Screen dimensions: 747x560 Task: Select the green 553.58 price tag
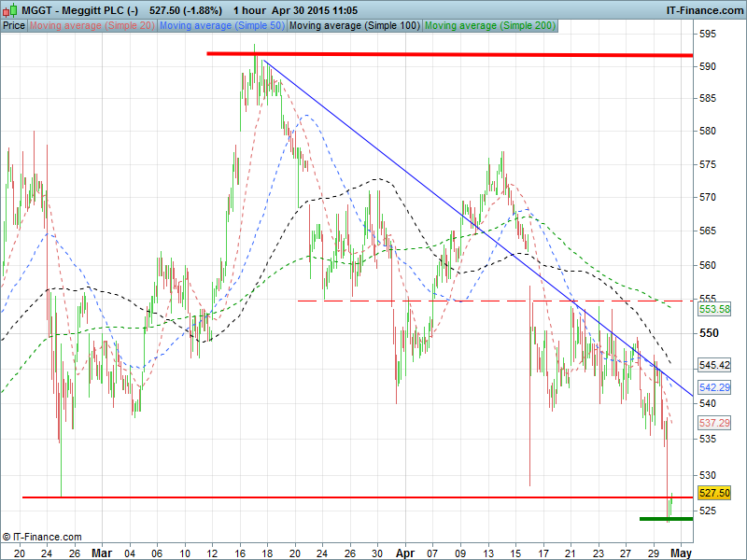click(713, 309)
